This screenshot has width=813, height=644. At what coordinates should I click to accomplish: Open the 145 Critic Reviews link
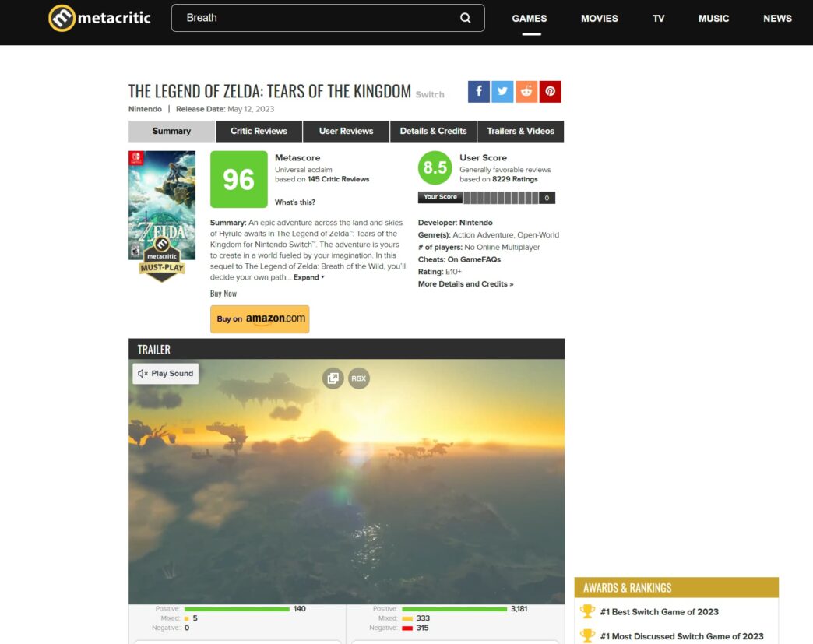coord(338,179)
